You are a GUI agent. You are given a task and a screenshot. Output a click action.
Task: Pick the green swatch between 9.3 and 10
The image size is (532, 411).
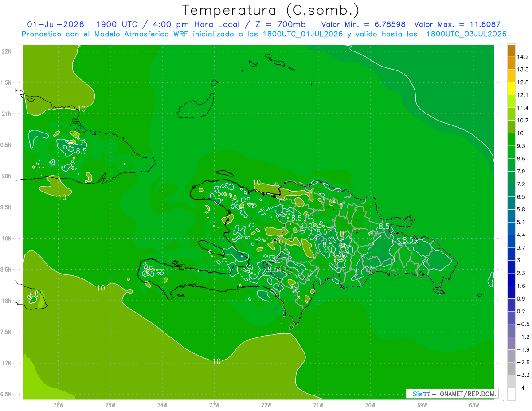[511, 140]
